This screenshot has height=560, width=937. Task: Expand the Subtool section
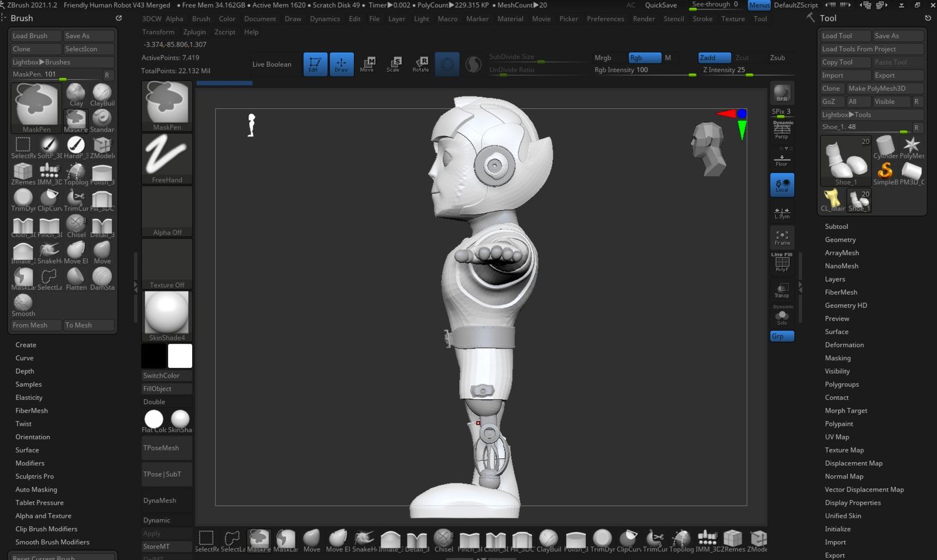(836, 226)
